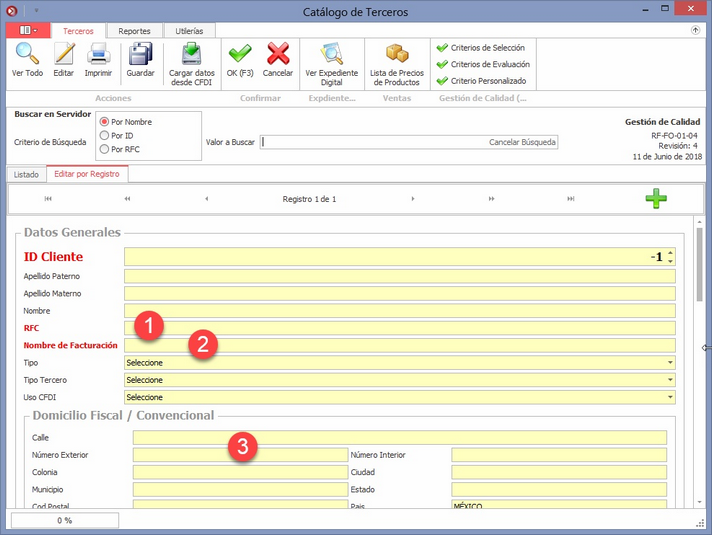The image size is (712, 535).
Task: Click the Imprimir printer icon
Action: tap(98, 55)
